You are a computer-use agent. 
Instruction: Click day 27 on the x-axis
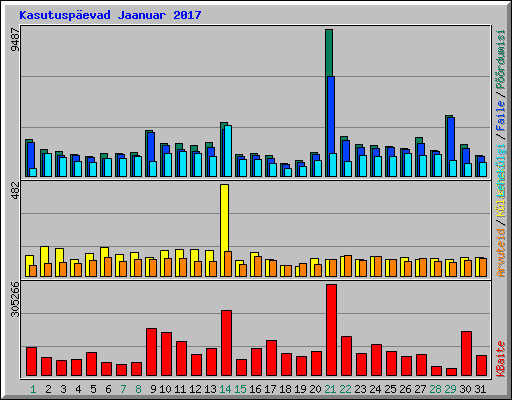point(420,389)
